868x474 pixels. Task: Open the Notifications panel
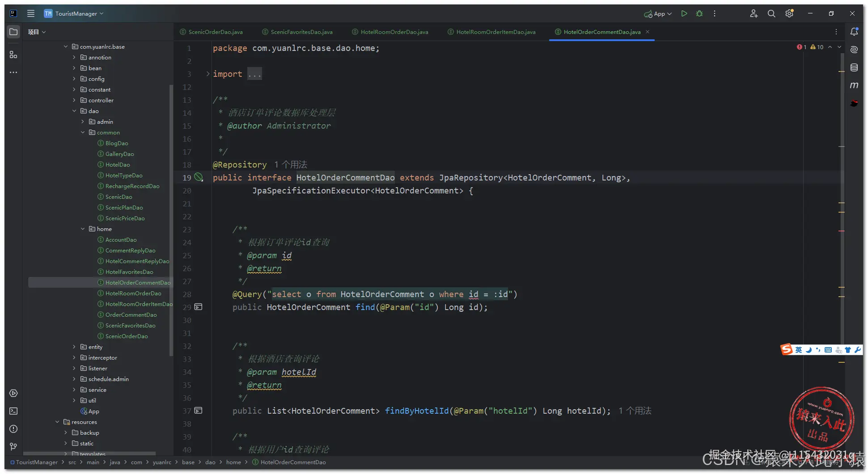pyautogui.click(x=854, y=32)
